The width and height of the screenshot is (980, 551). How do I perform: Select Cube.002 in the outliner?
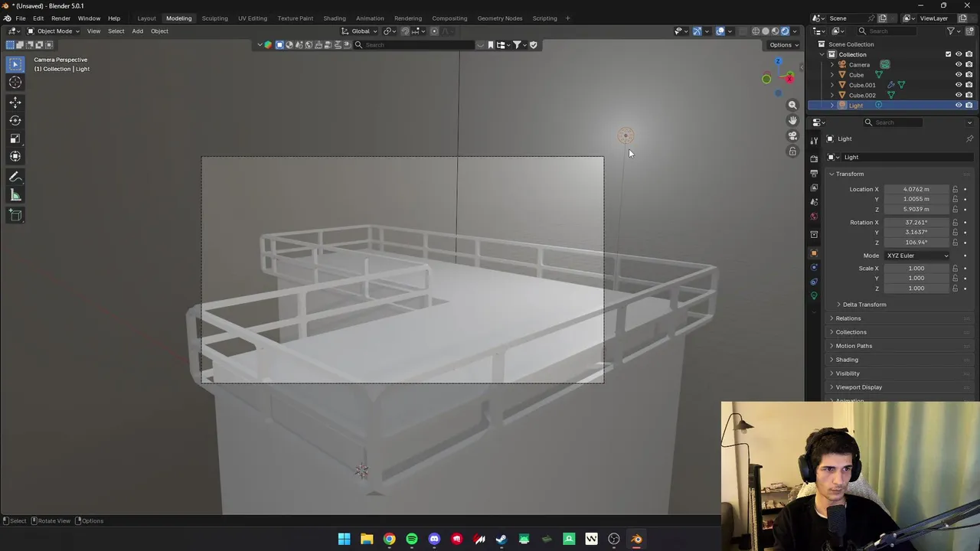coord(862,95)
